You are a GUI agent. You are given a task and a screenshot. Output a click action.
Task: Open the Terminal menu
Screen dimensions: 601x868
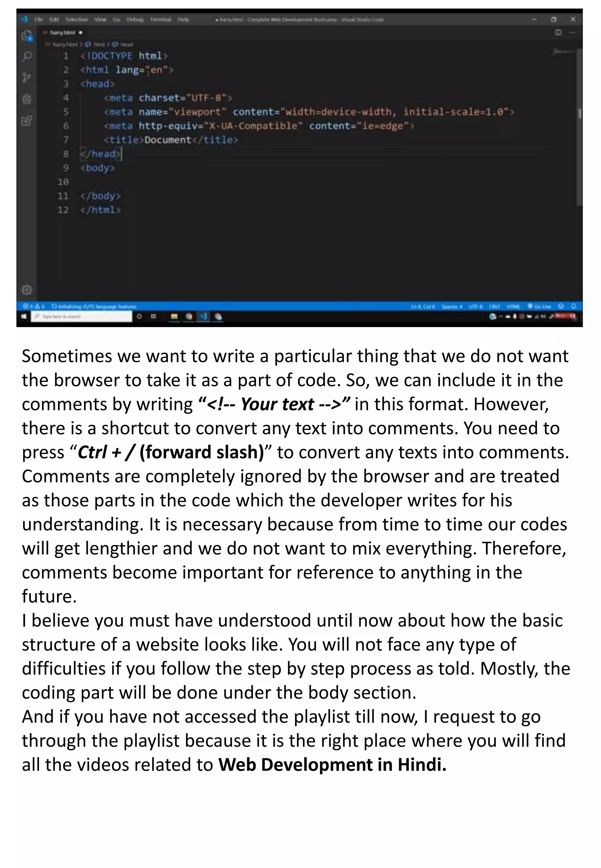(161, 19)
